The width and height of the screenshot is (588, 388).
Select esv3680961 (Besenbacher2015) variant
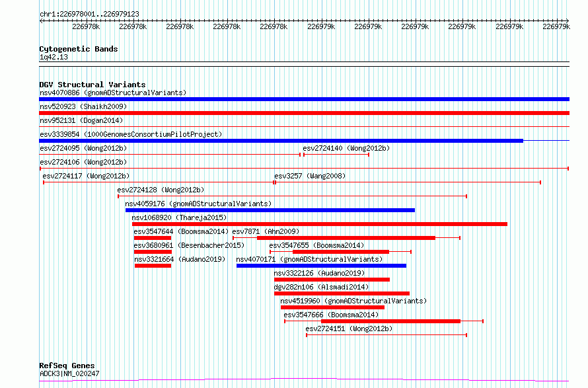coord(189,245)
